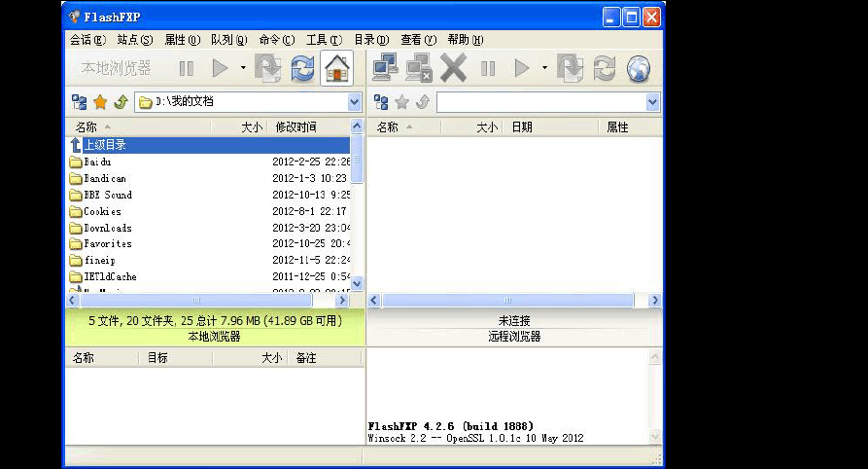Click local horizontal scroll right arrow

tap(342, 300)
